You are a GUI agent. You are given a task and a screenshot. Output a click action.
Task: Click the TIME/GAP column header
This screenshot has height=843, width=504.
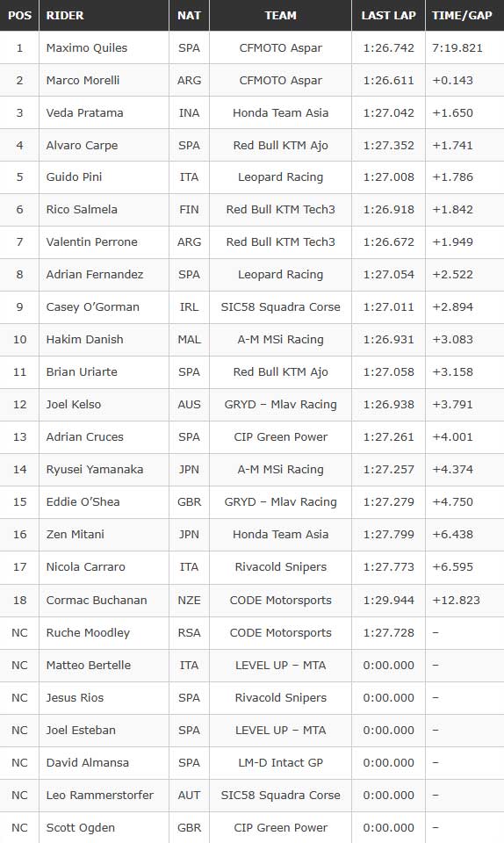[x=462, y=16]
